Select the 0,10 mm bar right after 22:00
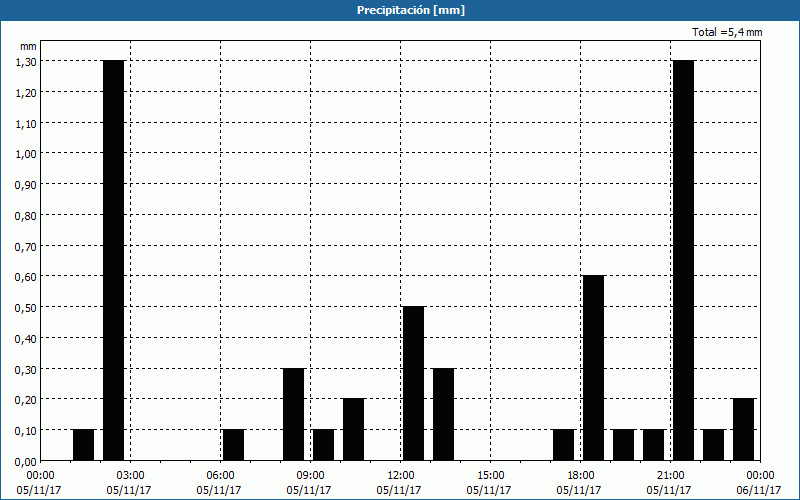Image resolution: width=800 pixels, height=500 pixels. tap(713, 445)
